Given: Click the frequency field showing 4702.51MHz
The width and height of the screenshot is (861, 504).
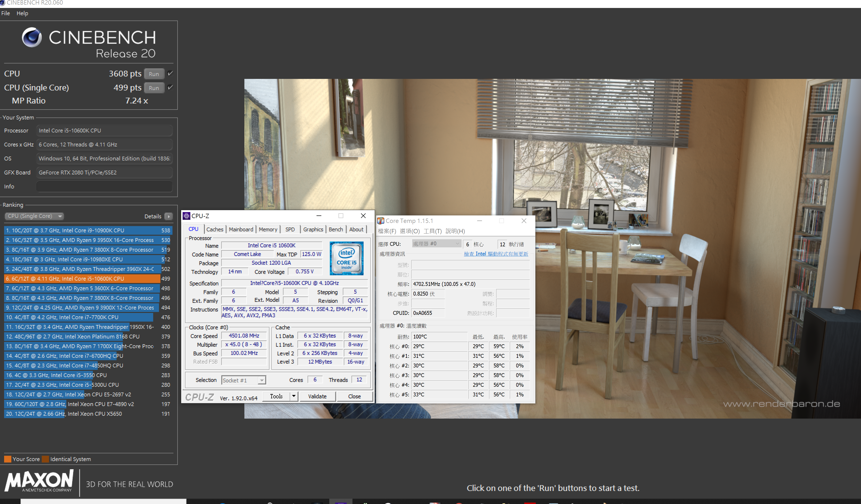Looking at the screenshot, I should tap(470, 284).
